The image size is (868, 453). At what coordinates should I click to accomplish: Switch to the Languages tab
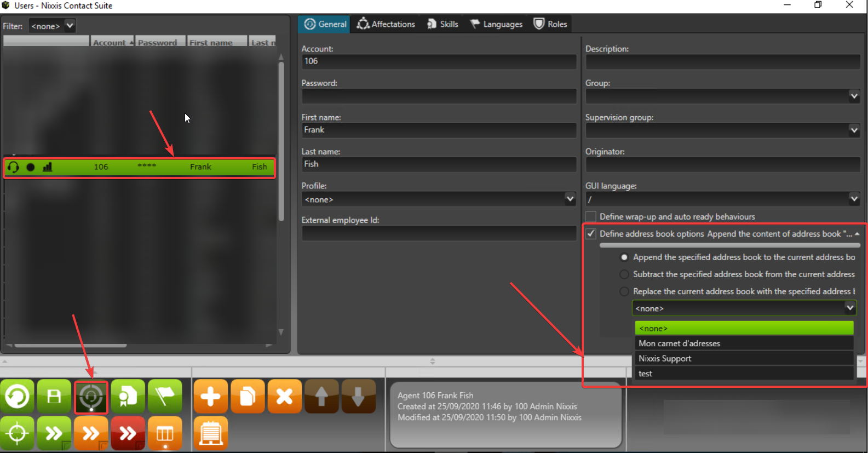pos(496,24)
